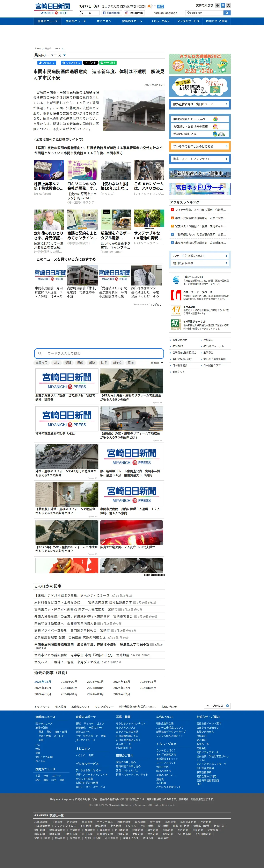Open the リンクポリシー footer link
Viewport: 264px width, 868px height.
104,707
